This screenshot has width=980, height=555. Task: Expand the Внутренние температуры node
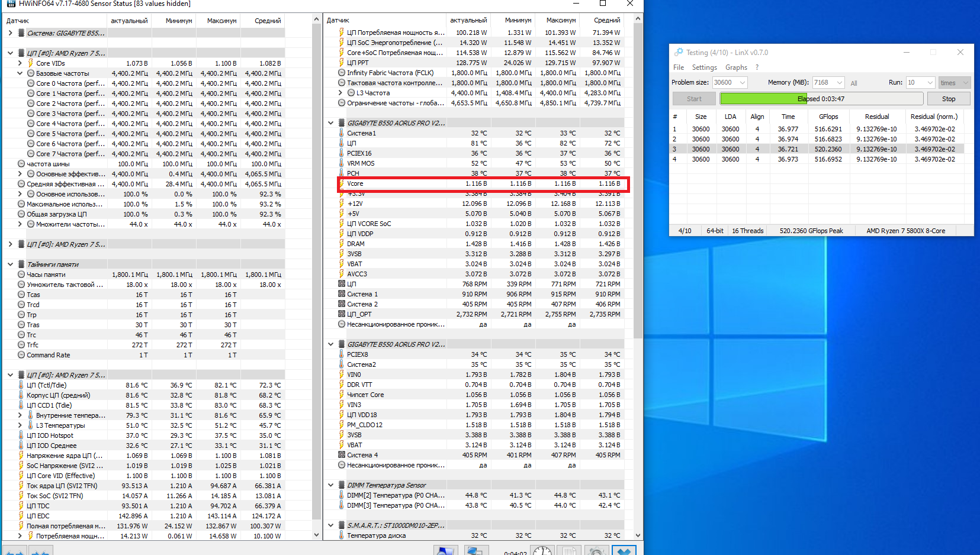(x=20, y=415)
